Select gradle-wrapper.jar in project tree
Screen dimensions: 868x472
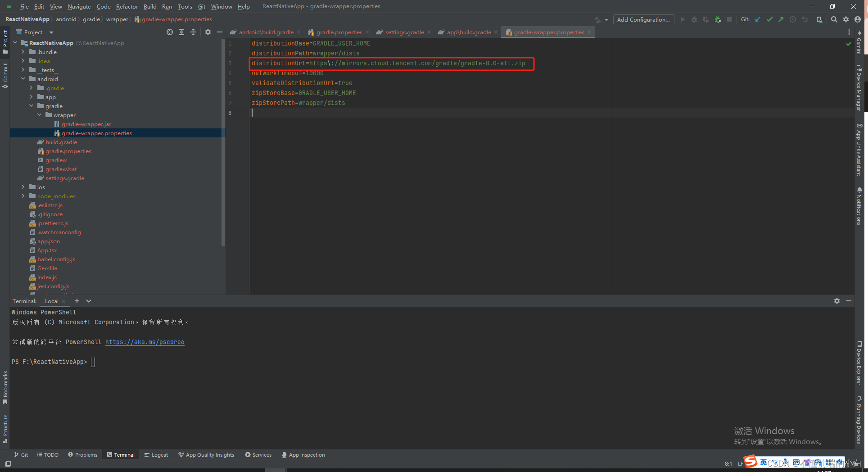point(86,124)
